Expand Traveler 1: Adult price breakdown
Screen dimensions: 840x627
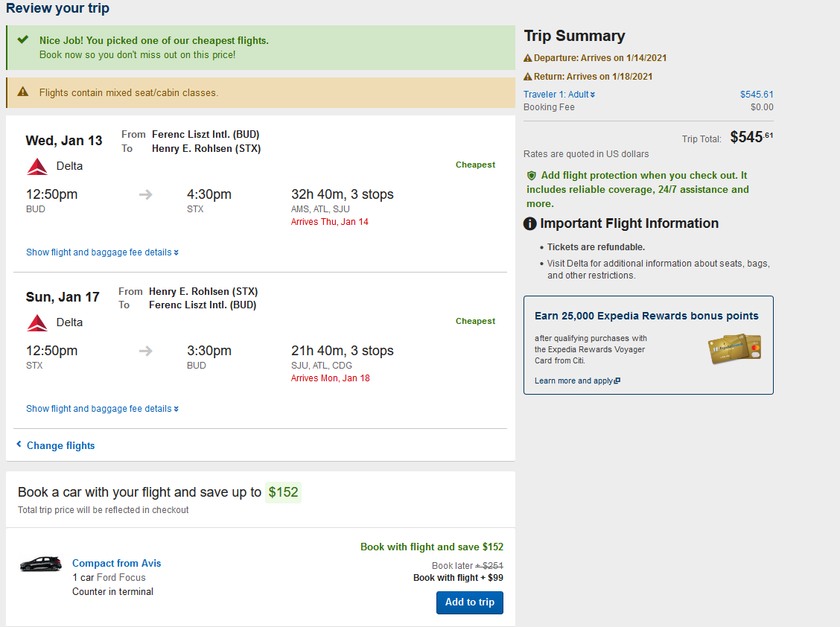click(x=559, y=95)
